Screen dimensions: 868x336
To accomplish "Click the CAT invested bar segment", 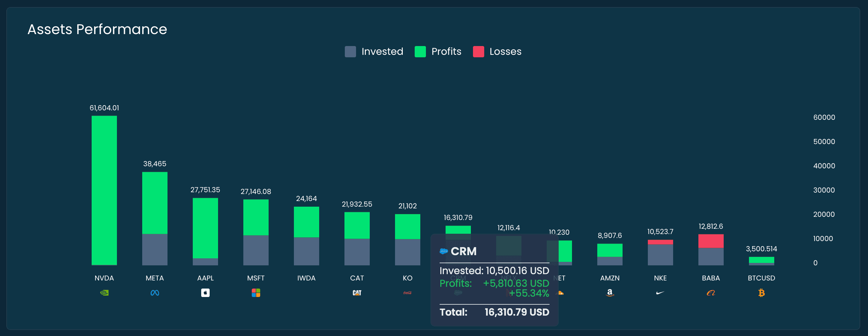I will tap(357, 252).
